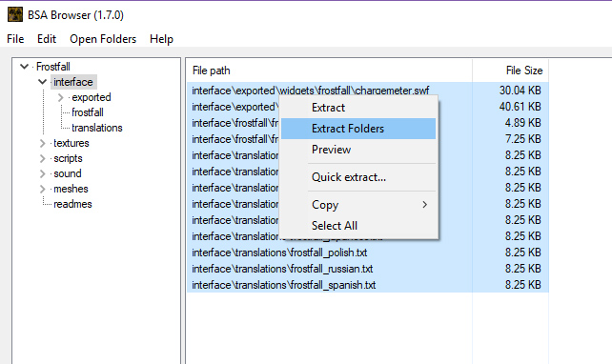Click the 40.61 KB size cell
612x364 pixels.
pos(520,107)
